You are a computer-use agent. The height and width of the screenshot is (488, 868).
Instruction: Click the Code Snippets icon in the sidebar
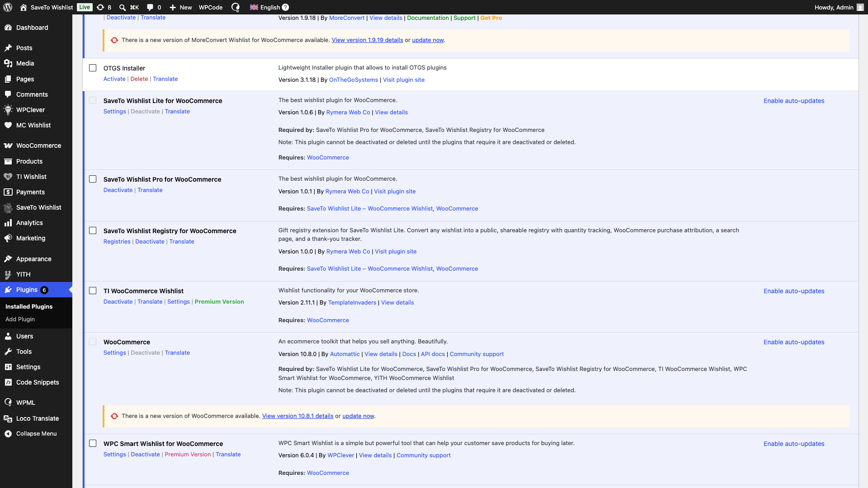click(x=8, y=382)
